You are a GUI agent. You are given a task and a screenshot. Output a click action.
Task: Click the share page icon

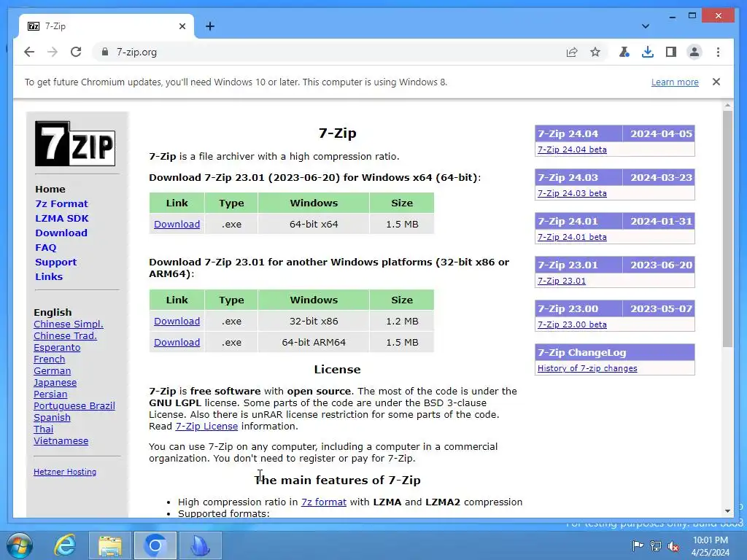[x=572, y=52]
